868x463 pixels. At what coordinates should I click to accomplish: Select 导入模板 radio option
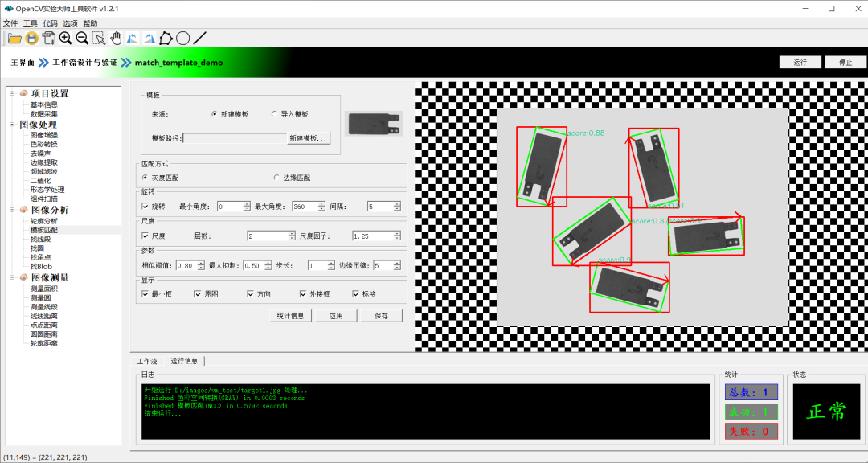click(x=275, y=114)
